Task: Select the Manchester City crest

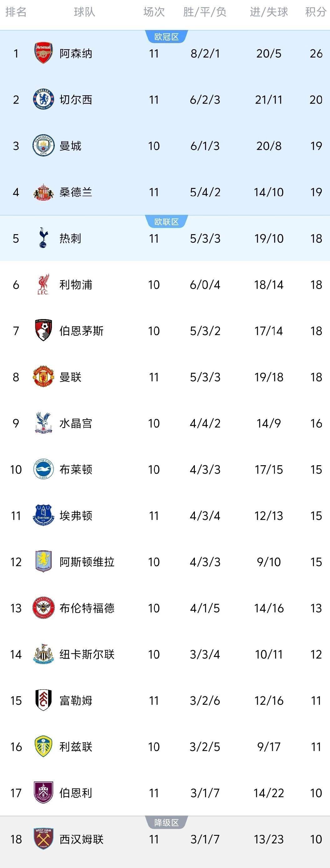Action: [x=43, y=145]
